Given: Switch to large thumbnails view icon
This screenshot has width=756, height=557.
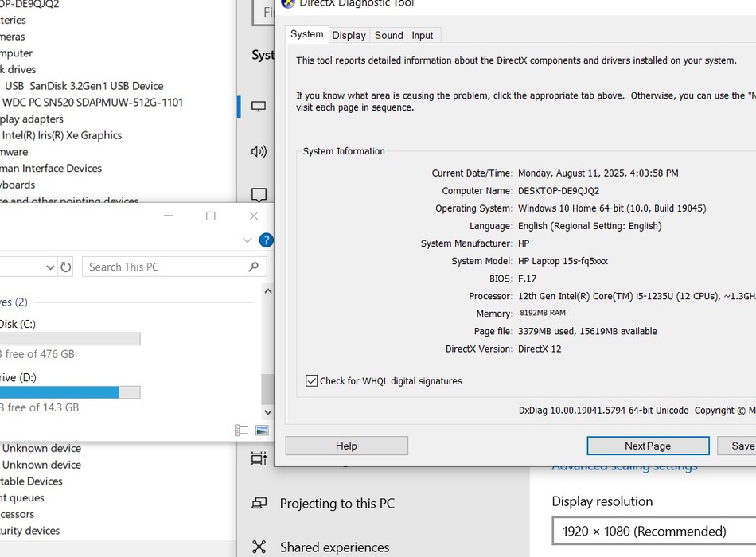Looking at the screenshot, I should point(262,430).
